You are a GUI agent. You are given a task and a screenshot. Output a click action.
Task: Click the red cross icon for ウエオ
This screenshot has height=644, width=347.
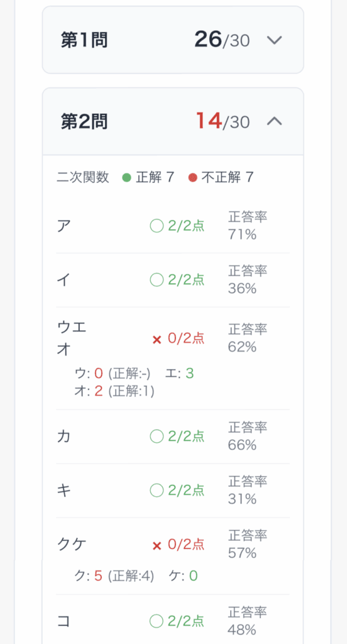pyautogui.click(x=157, y=340)
